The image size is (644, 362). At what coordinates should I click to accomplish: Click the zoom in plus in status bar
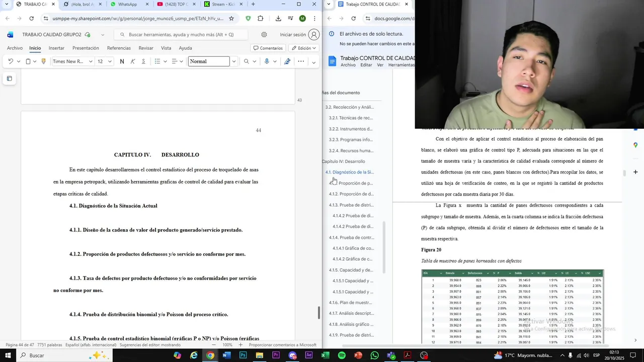pos(240,345)
